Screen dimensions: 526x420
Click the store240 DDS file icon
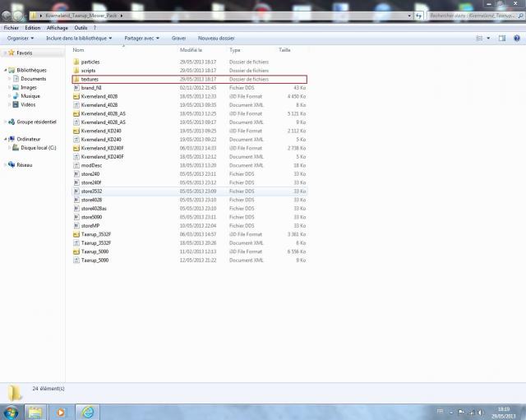[x=76, y=173]
